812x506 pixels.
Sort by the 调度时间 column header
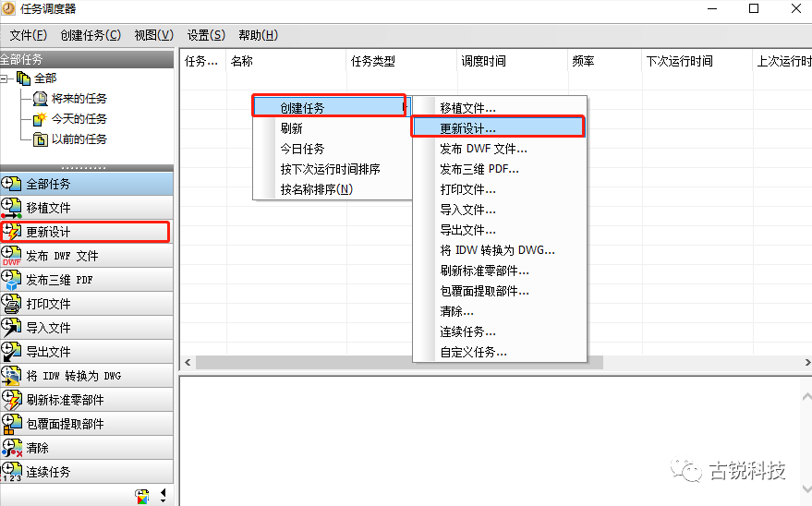click(x=513, y=61)
